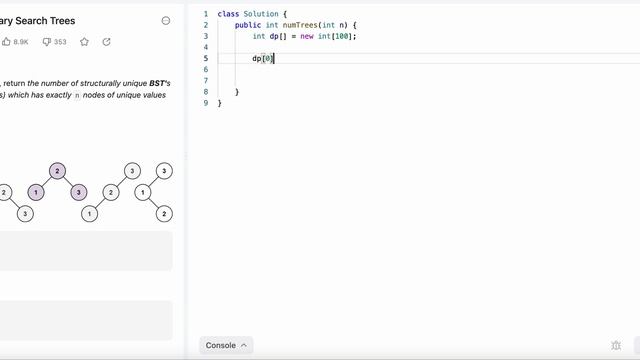The image size is (640, 360).
Task: Click 'int[100]' in code line 3
Action: (335, 36)
